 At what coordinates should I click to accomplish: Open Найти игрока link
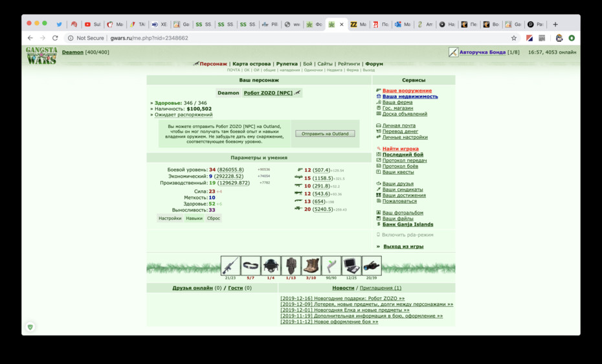point(401,149)
